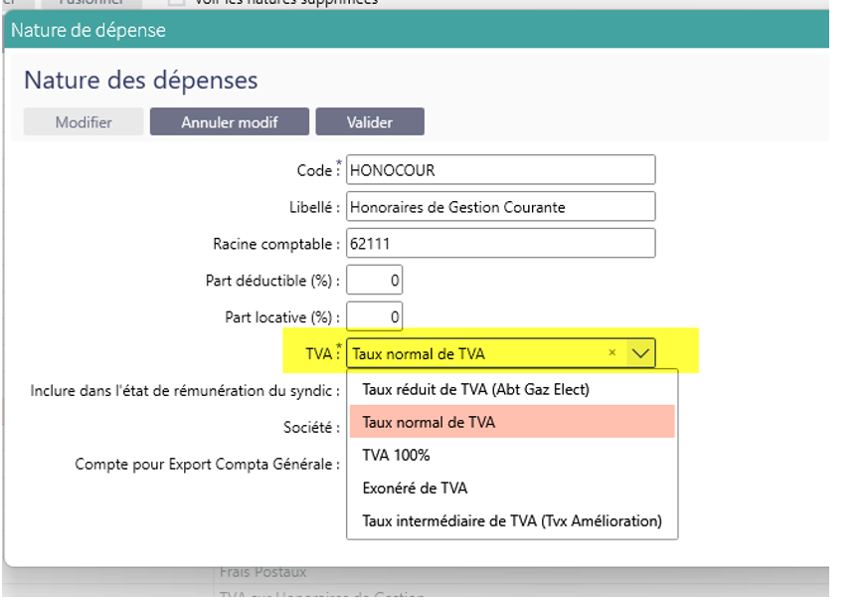Click the Modifier button

click(x=84, y=122)
